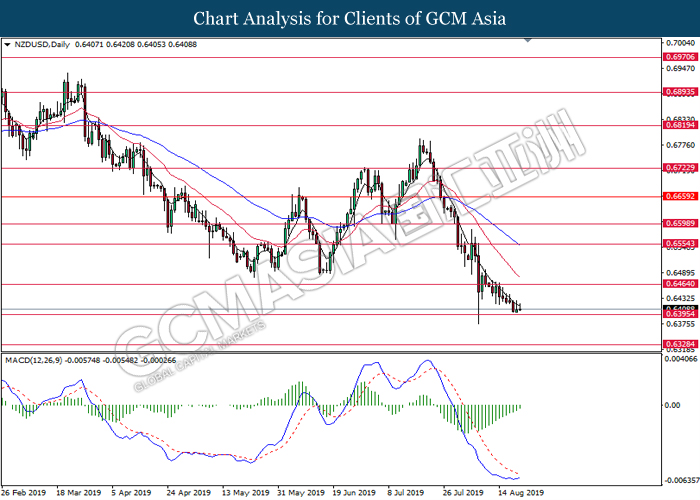
Task: Click the 31 May 2019 date label
Action: pos(301,493)
